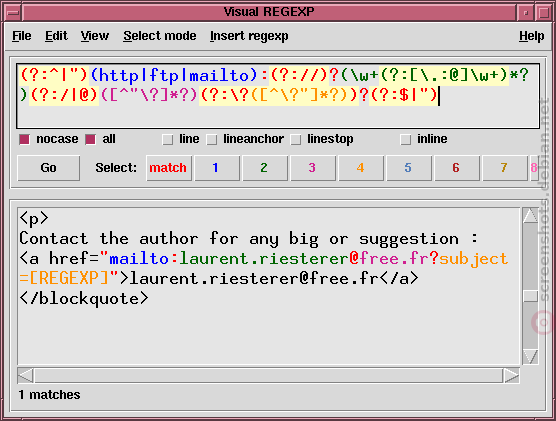Open the Select mode menu

[x=160, y=36]
